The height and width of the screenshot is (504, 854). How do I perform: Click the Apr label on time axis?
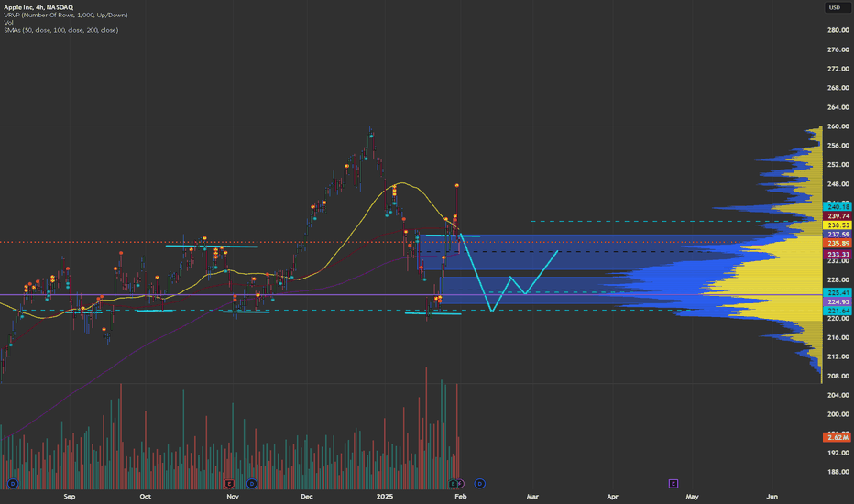[612, 497]
